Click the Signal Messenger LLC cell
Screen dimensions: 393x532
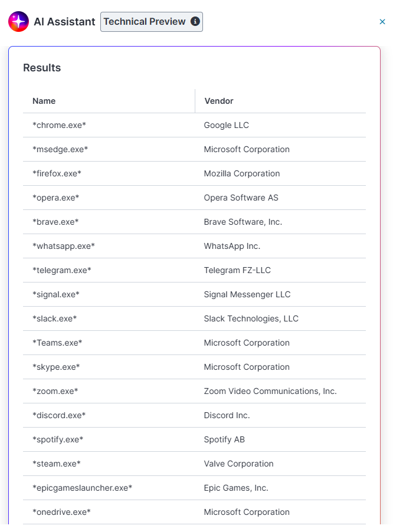click(247, 294)
